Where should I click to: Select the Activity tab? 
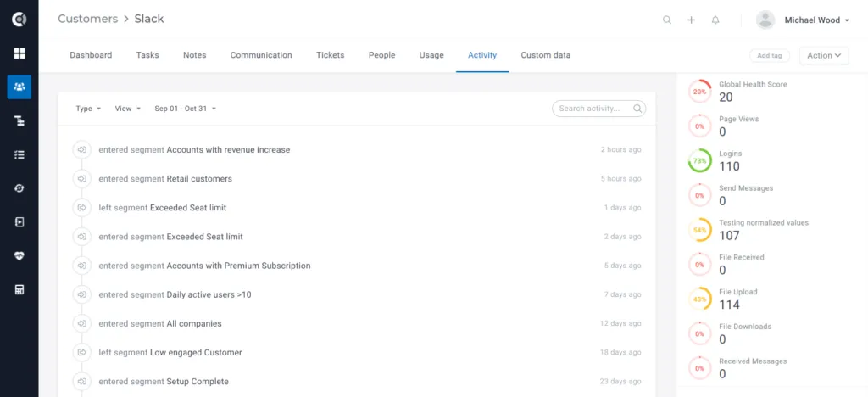482,55
